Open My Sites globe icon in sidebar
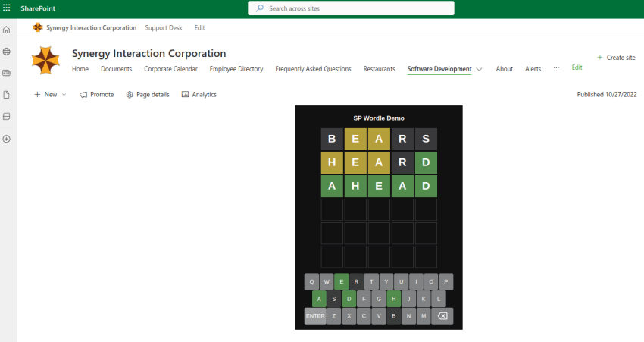644x342 pixels. click(7, 52)
